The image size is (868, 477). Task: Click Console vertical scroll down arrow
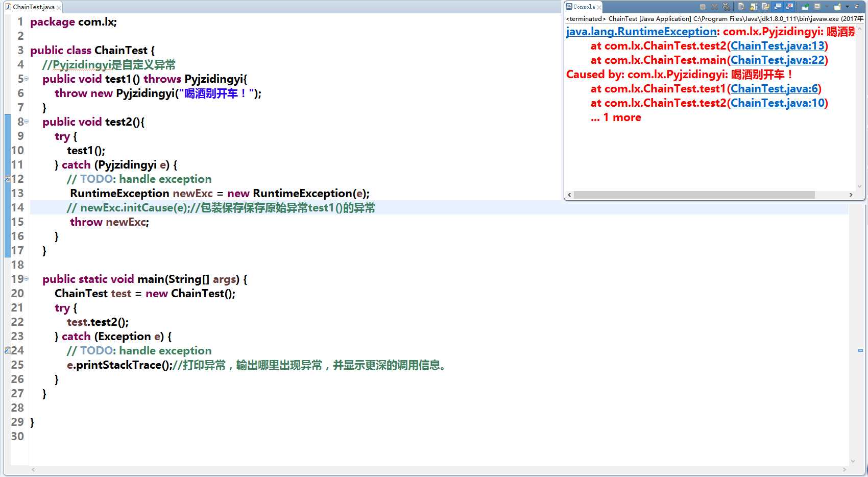click(x=859, y=186)
